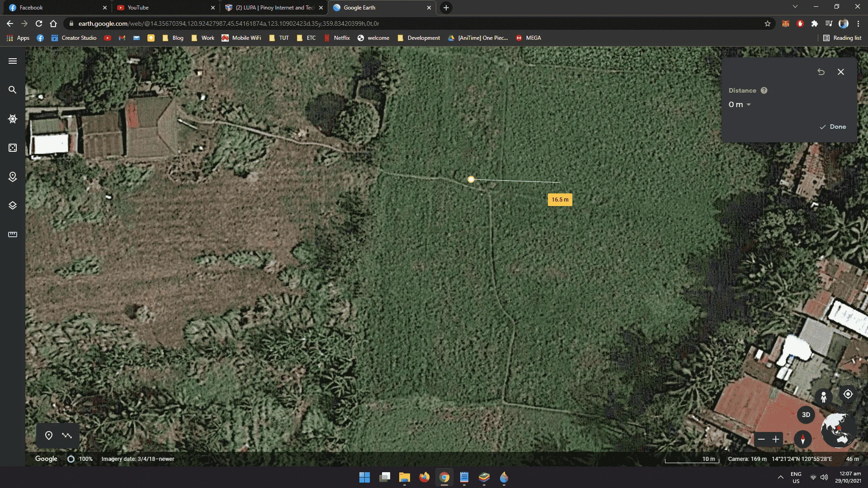
Task: Open the Map Style layers icon
Action: click(13, 206)
